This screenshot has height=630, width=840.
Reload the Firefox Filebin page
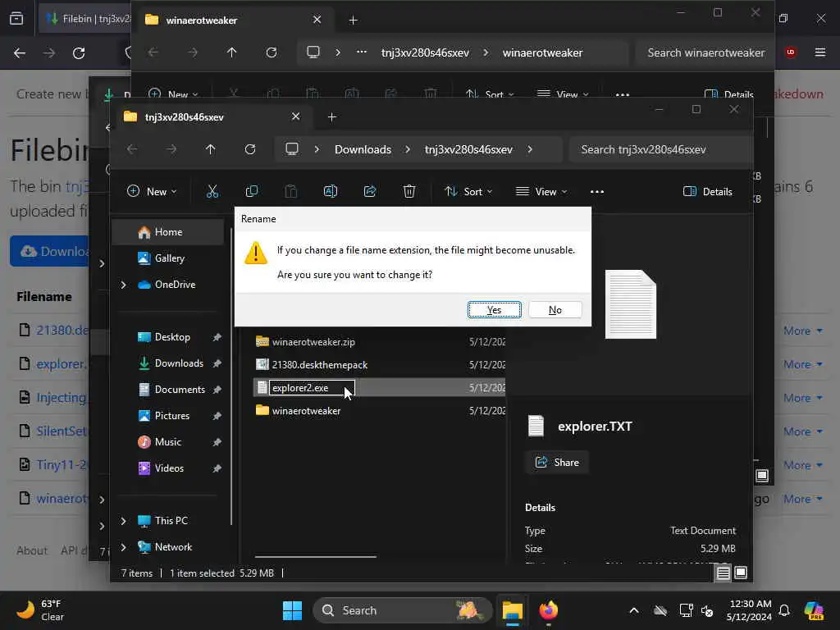click(x=79, y=53)
